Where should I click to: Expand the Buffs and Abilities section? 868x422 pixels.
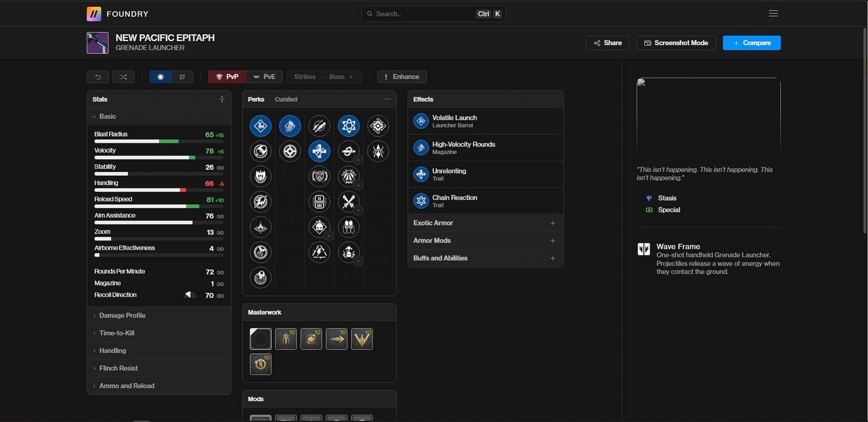click(x=486, y=258)
